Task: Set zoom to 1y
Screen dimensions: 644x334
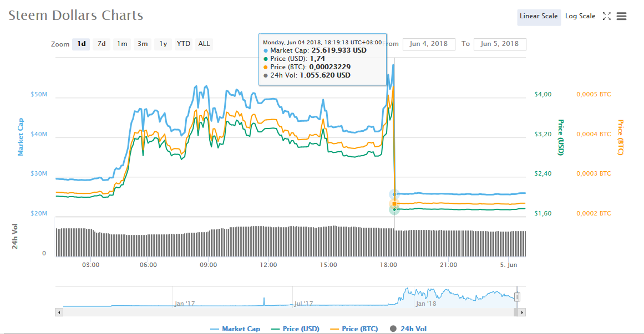Action: coord(163,44)
